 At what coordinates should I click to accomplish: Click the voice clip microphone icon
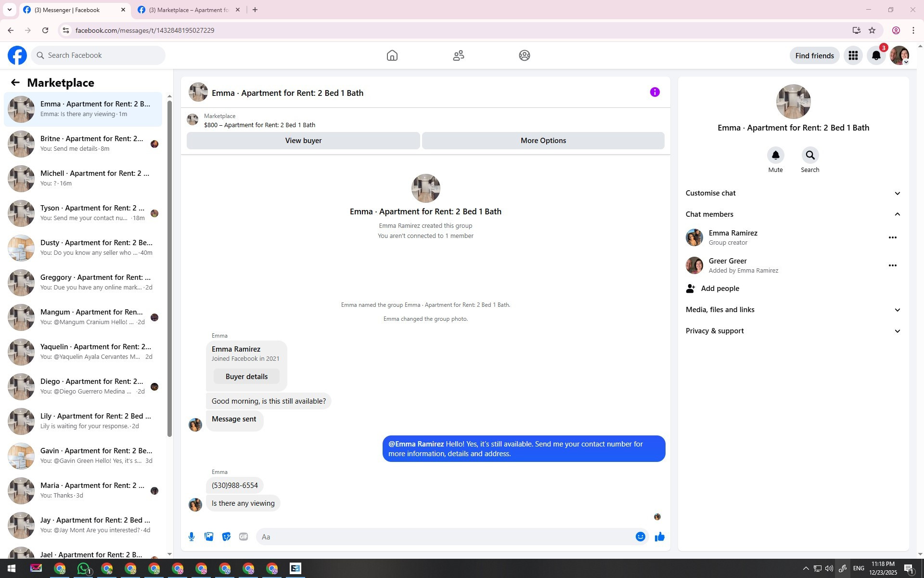click(192, 537)
